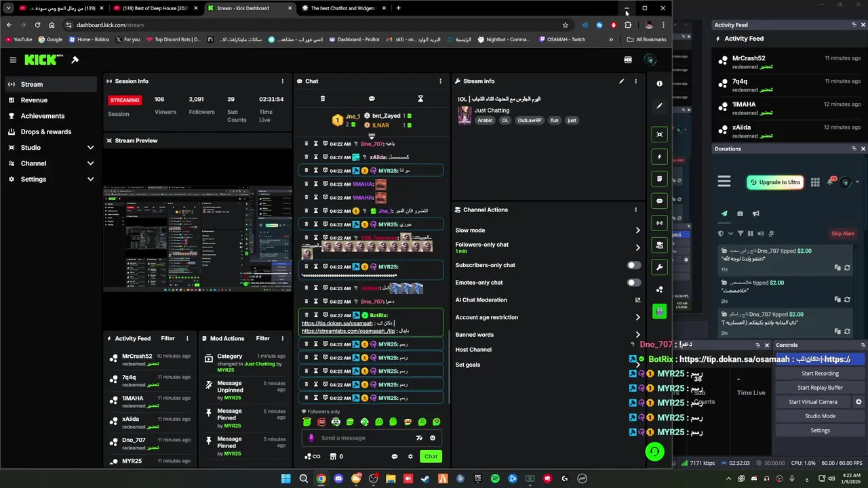Open AI Chat Moderation external link icon
This screenshot has height=488, width=868.
(x=637, y=300)
